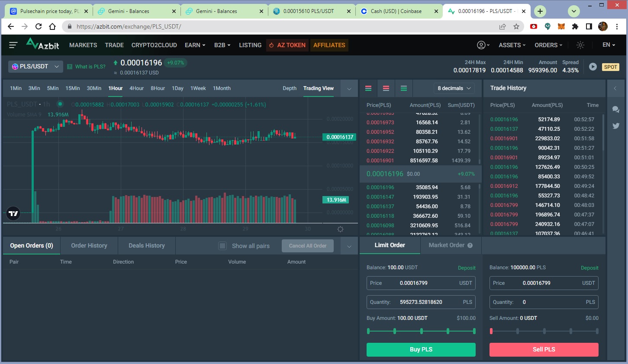The width and height of the screenshot is (628, 364).
Task: Open browser side panel icon
Action: point(589,26)
